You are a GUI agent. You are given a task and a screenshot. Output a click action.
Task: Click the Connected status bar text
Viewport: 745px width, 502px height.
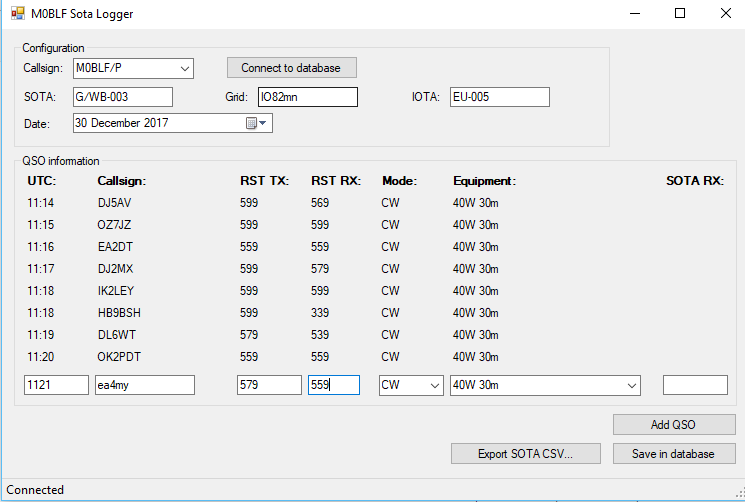click(35, 490)
